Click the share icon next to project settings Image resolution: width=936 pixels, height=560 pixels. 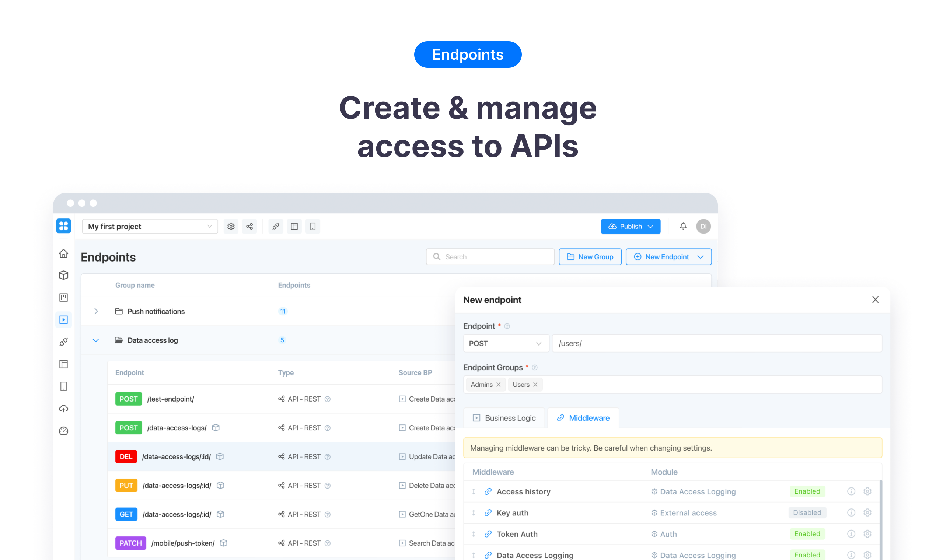click(x=249, y=226)
